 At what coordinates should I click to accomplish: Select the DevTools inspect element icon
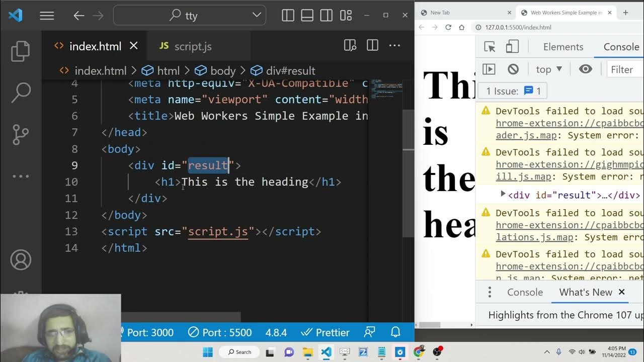point(490,47)
